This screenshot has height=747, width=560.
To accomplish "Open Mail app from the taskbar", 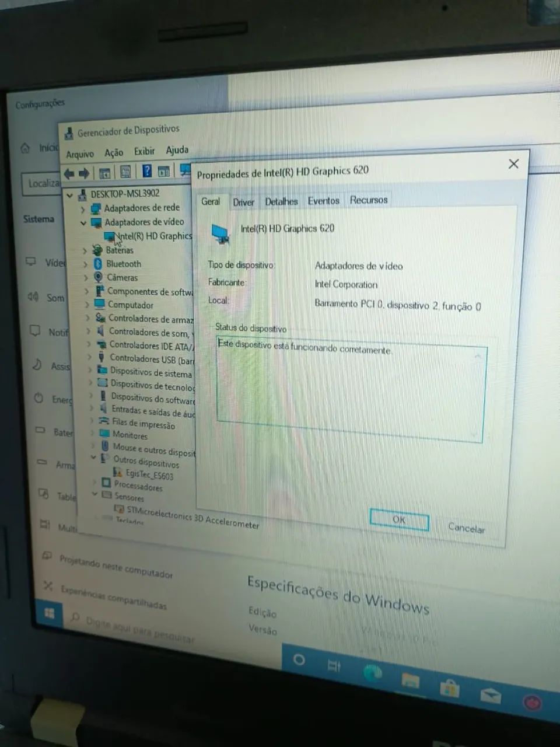I will [491, 696].
